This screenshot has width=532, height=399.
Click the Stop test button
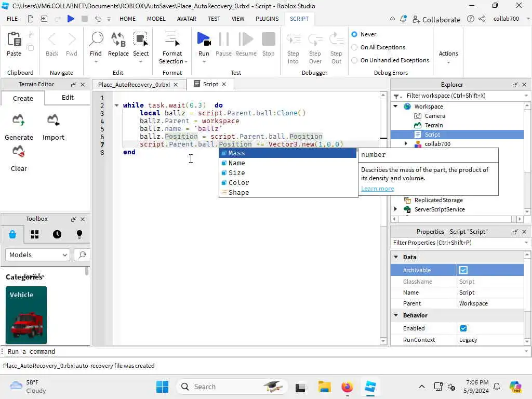click(x=269, y=39)
